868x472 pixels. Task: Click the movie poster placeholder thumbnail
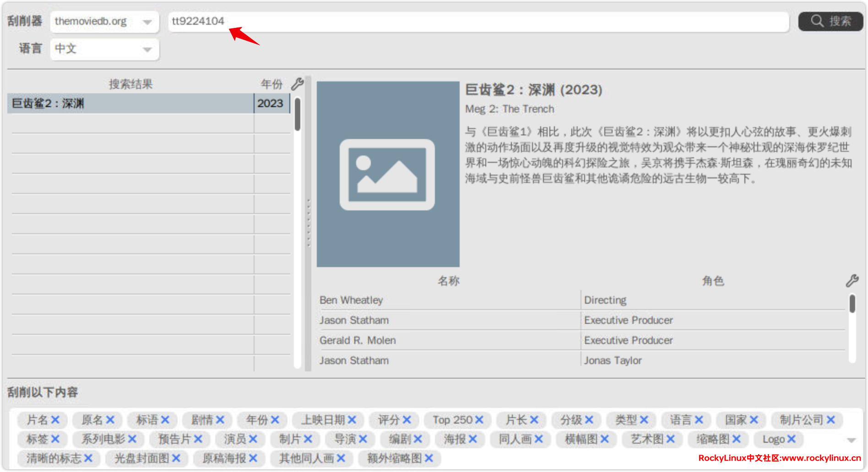pyautogui.click(x=388, y=174)
